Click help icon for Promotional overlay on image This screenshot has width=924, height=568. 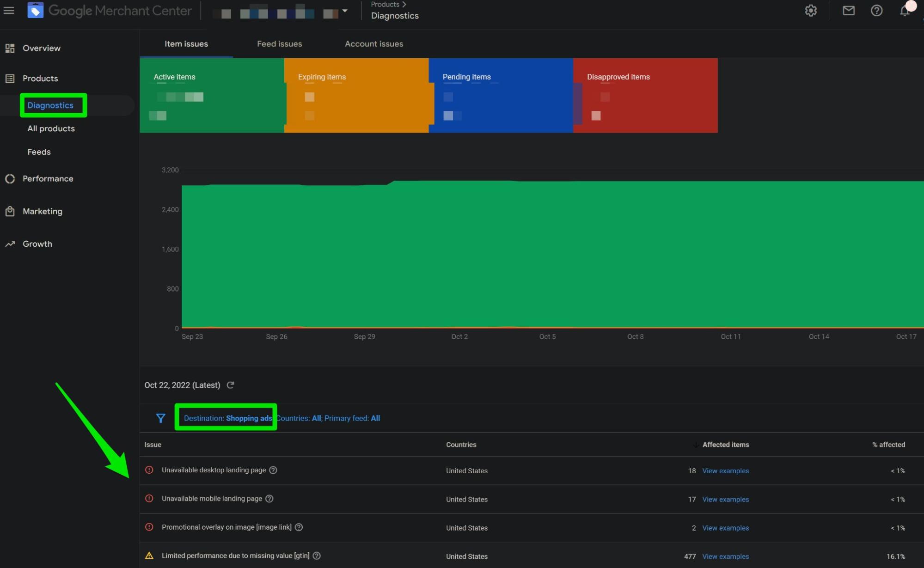point(299,527)
